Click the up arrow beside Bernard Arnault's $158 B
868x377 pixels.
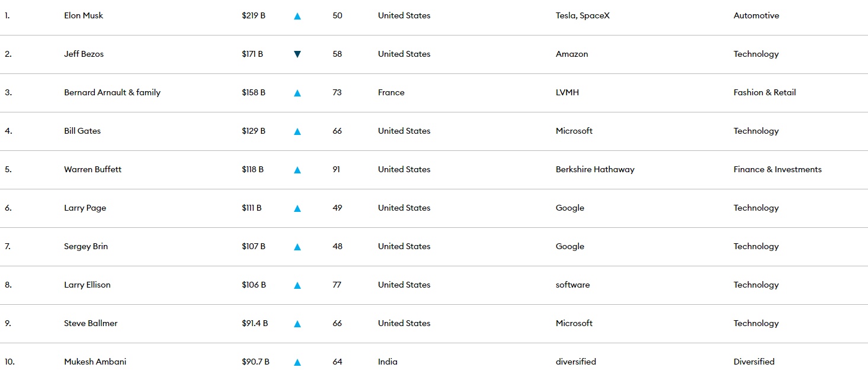[297, 93]
